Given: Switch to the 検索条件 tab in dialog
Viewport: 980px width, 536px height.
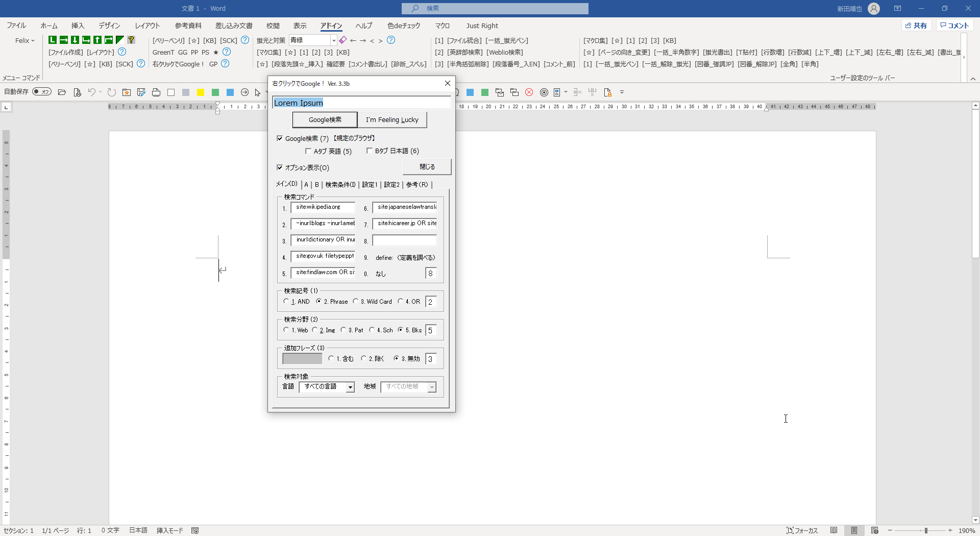Looking at the screenshot, I should tap(340, 185).
